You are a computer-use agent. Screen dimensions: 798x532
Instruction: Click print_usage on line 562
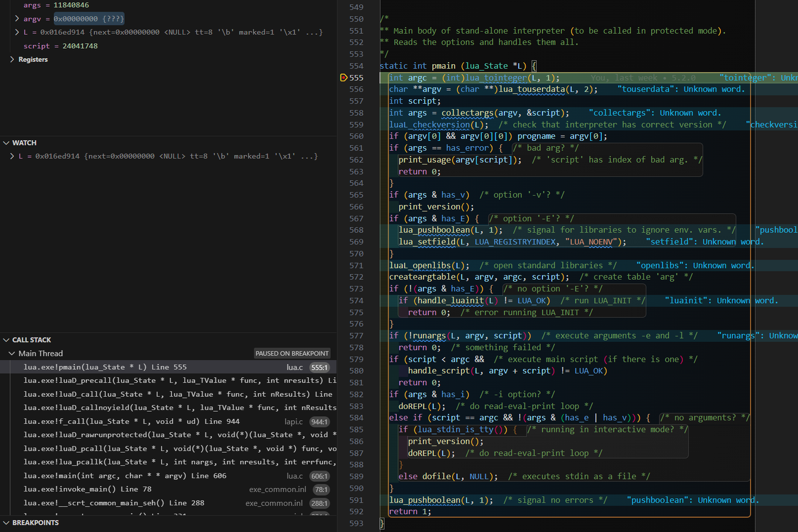click(x=424, y=160)
